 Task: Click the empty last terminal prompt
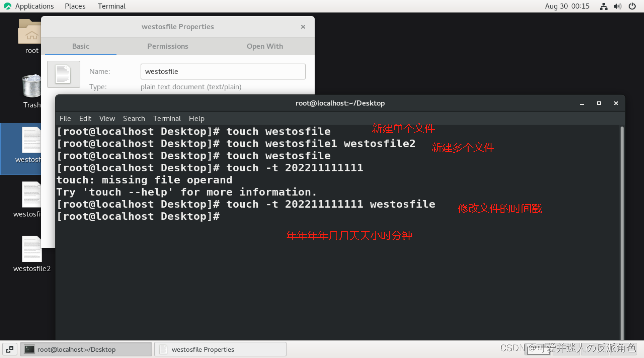click(138, 216)
